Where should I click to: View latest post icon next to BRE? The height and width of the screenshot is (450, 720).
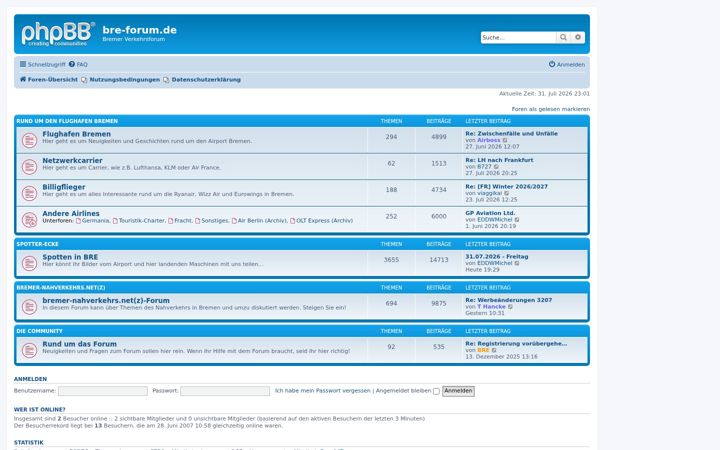pos(494,350)
